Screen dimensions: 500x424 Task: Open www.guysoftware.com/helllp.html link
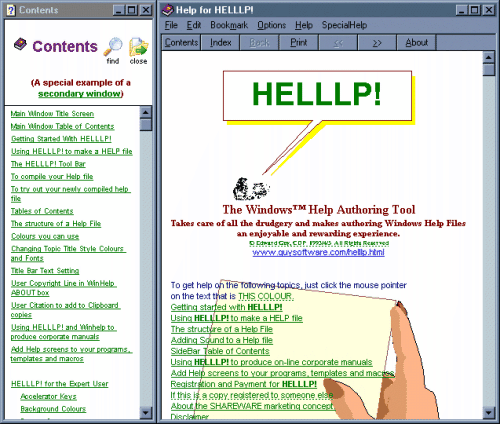pos(318,252)
